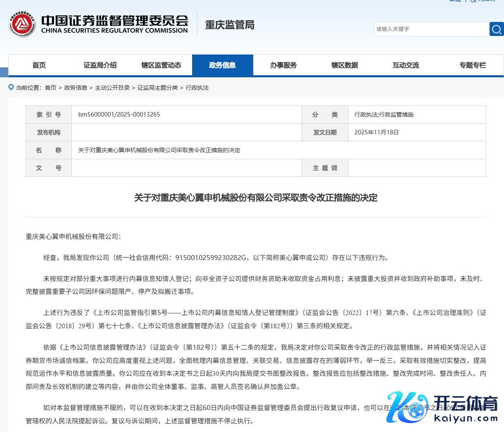Click the 政务信息 breadcrumb link
Viewport: 504px width, 432px height.
76,88
